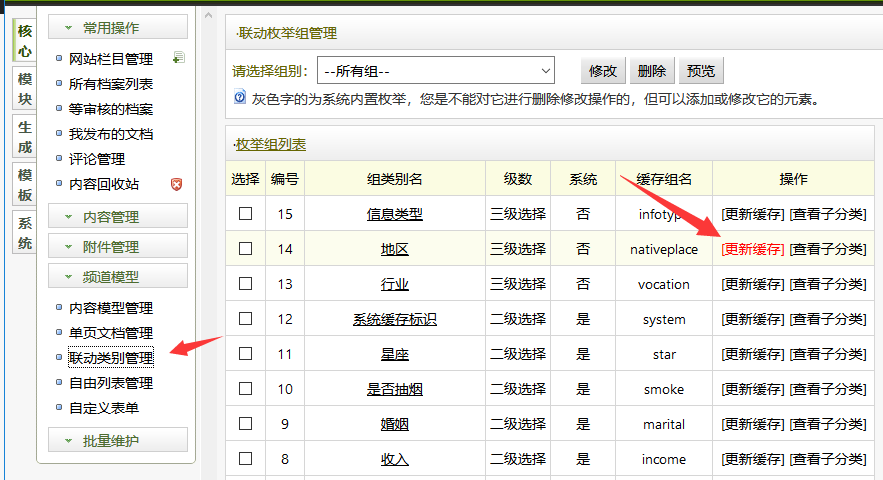Click 更新缓存 for the smoke row
Image resolution: width=883 pixels, height=480 pixels.
pyautogui.click(x=752, y=389)
